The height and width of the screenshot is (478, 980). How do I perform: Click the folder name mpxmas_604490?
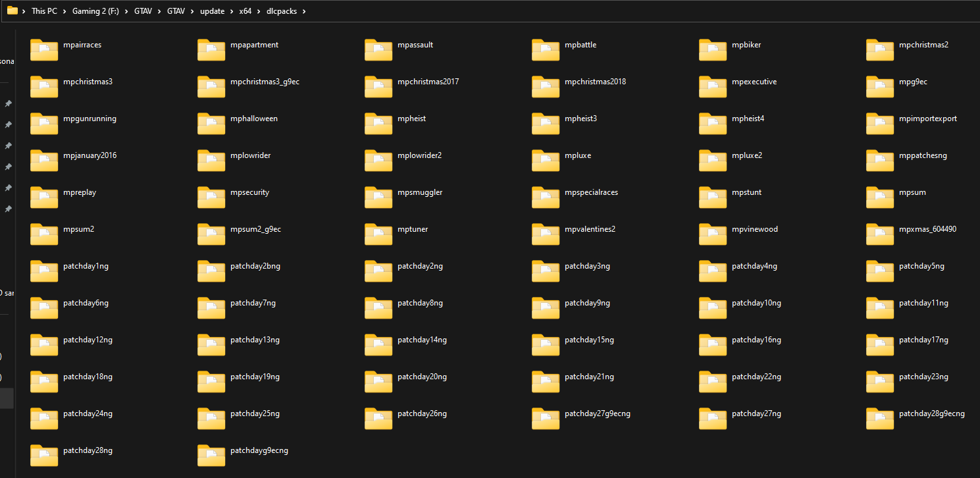point(928,229)
